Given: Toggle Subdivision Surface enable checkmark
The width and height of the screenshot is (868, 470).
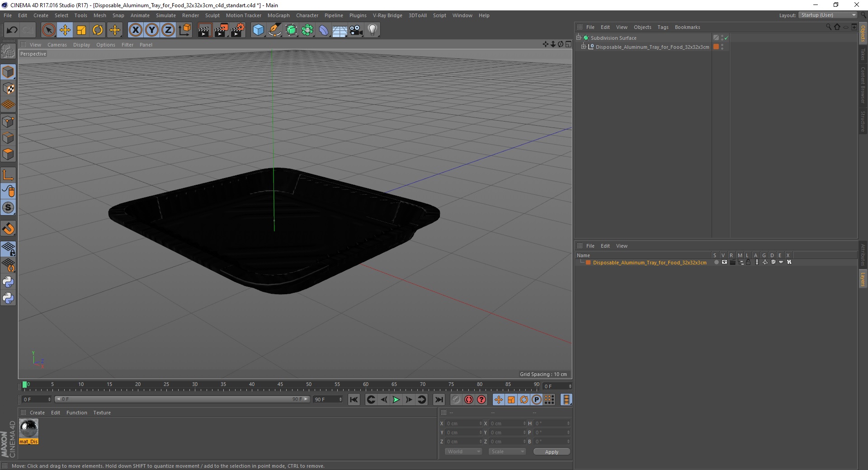Looking at the screenshot, I should pyautogui.click(x=726, y=38).
